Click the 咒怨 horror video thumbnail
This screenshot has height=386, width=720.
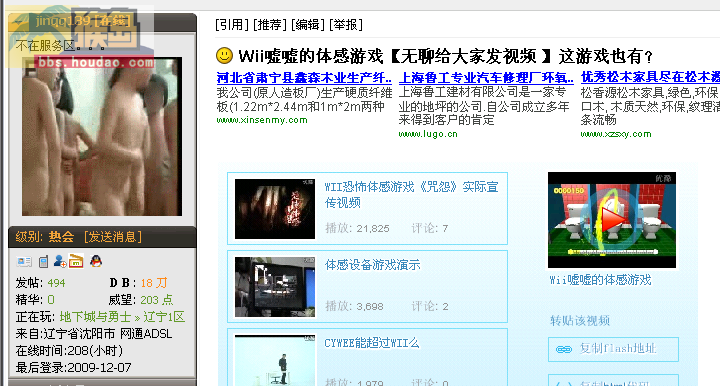275,209
